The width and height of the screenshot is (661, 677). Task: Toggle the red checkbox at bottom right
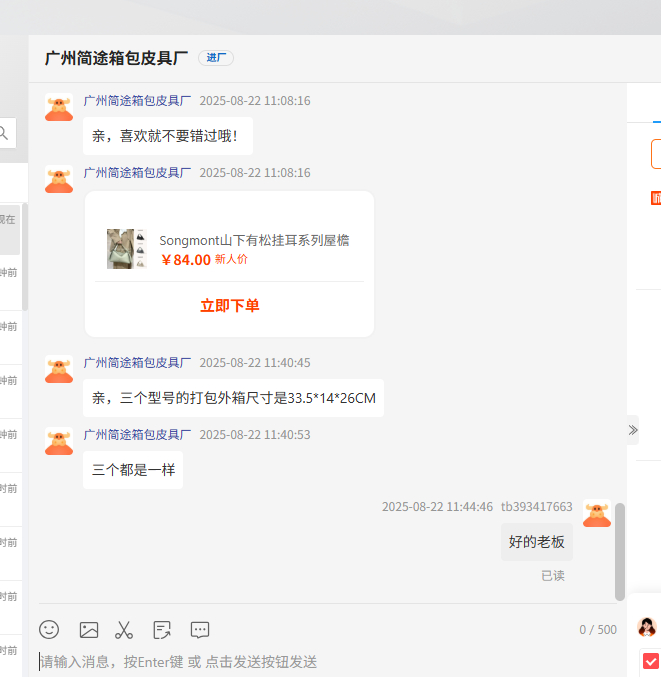651,661
